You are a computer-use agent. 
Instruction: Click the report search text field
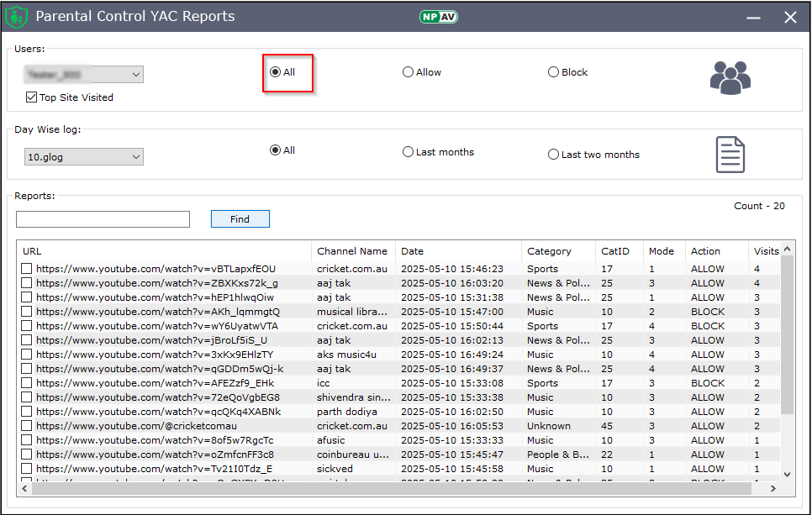103,219
